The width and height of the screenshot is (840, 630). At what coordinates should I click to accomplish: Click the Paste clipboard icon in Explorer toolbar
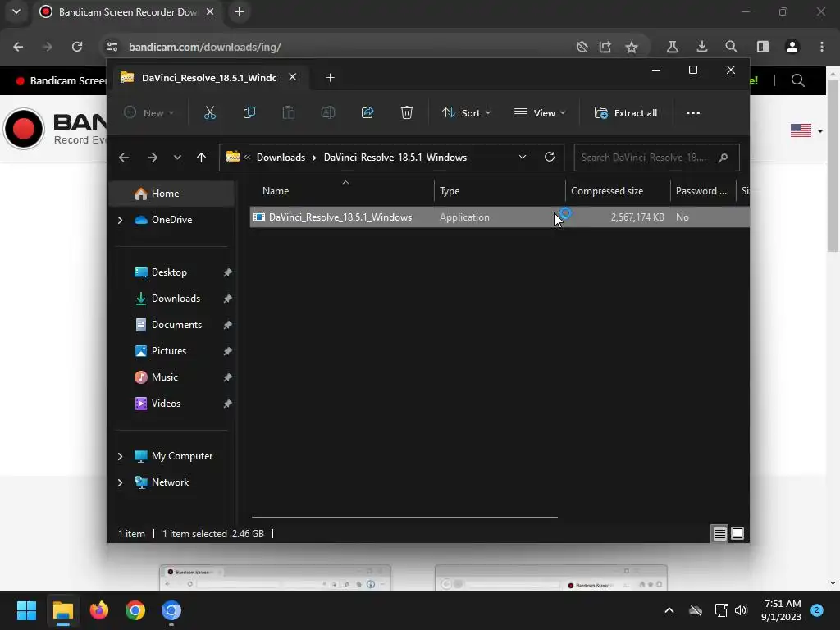[288, 112]
